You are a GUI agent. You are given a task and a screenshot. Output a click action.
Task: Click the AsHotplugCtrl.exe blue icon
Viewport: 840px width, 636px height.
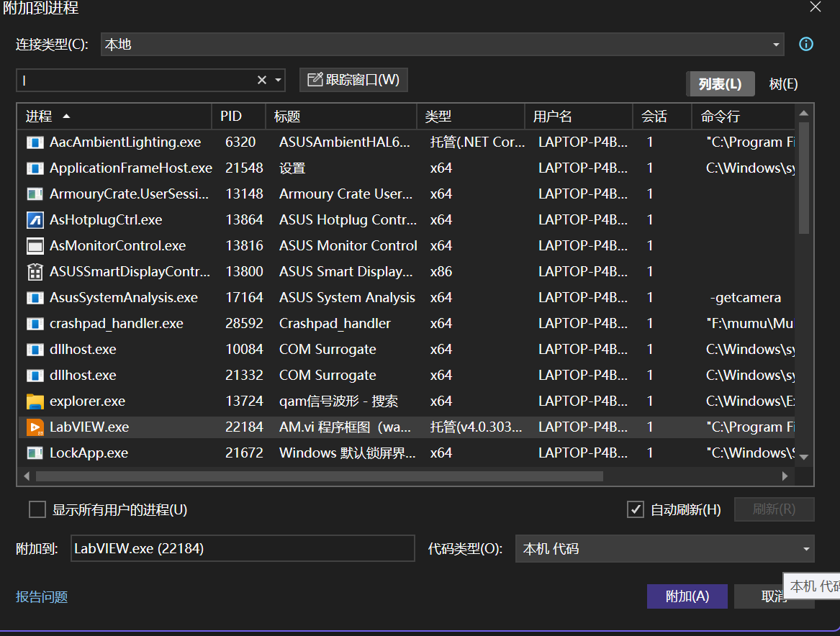(x=35, y=220)
